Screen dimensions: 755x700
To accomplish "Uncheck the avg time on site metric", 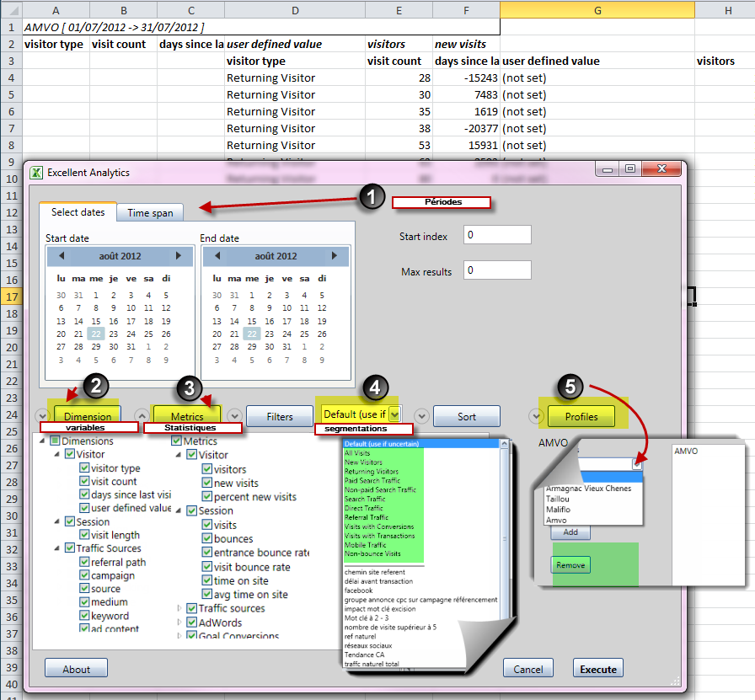I will (x=207, y=594).
